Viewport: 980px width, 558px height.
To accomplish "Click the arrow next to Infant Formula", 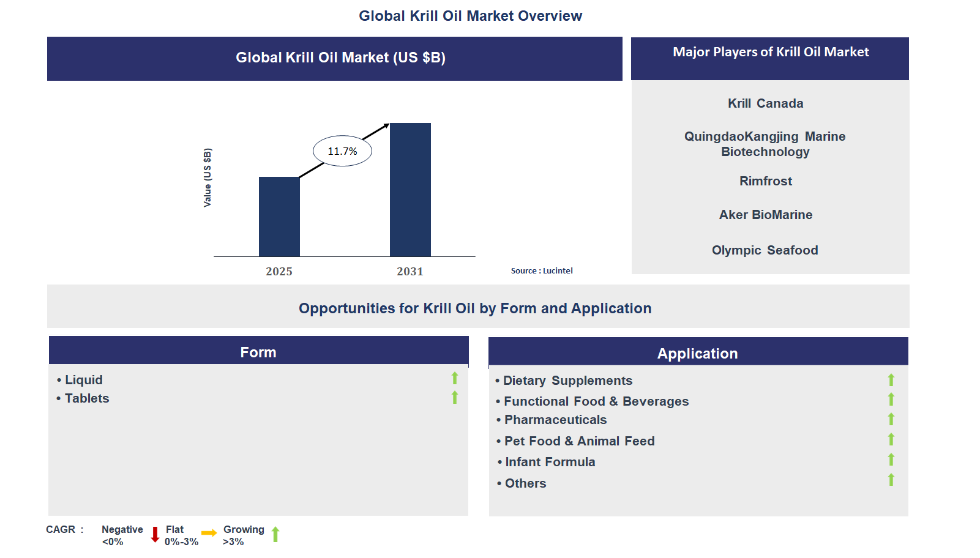I will (x=891, y=458).
